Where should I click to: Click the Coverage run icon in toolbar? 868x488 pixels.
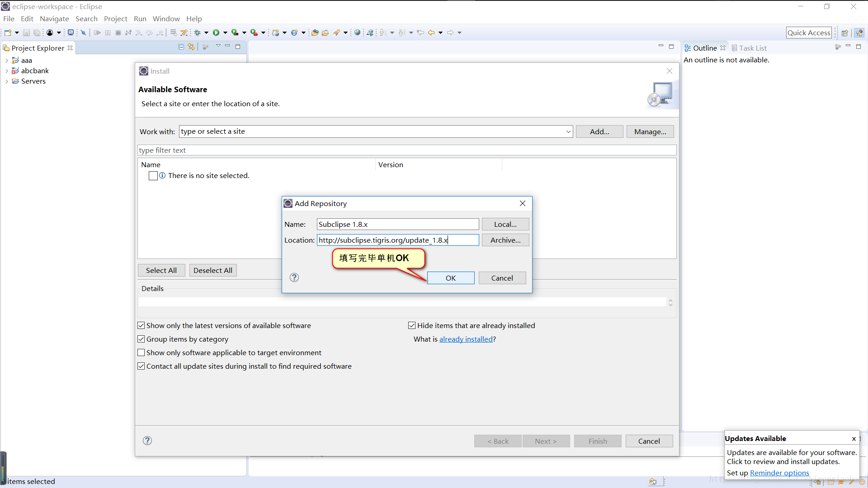(x=235, y=33)
